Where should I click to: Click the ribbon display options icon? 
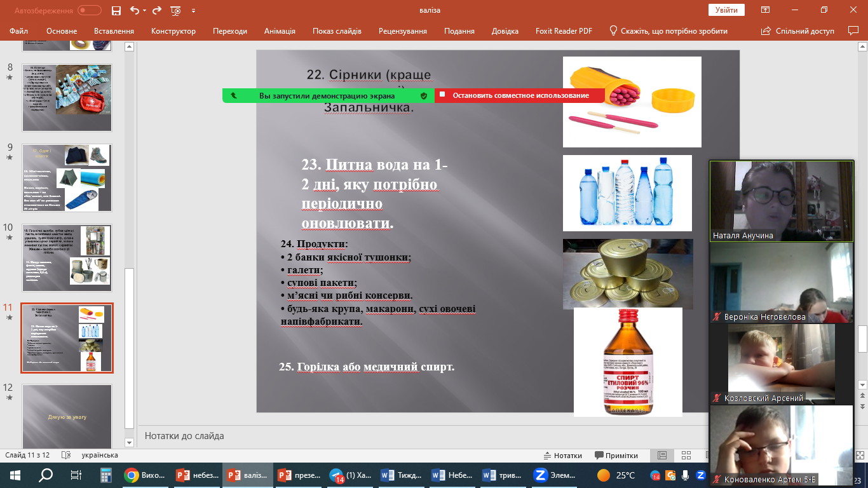(x=766, y=10)
